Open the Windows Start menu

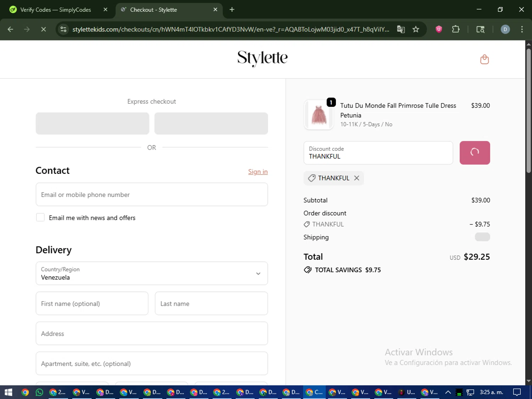[x=8, y=392]
